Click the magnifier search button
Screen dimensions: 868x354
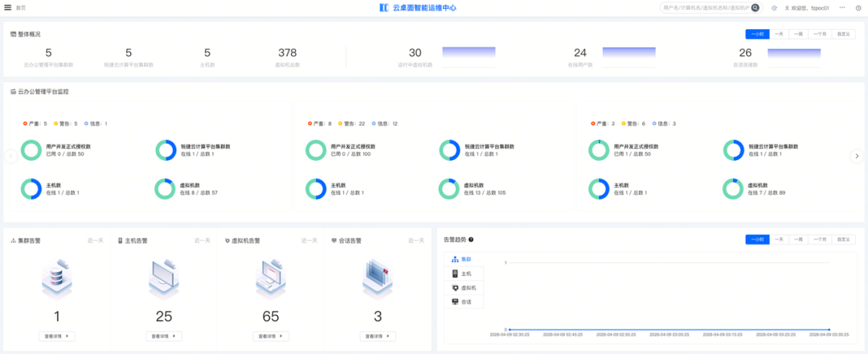pyautogui.click(x=755, y=8)
